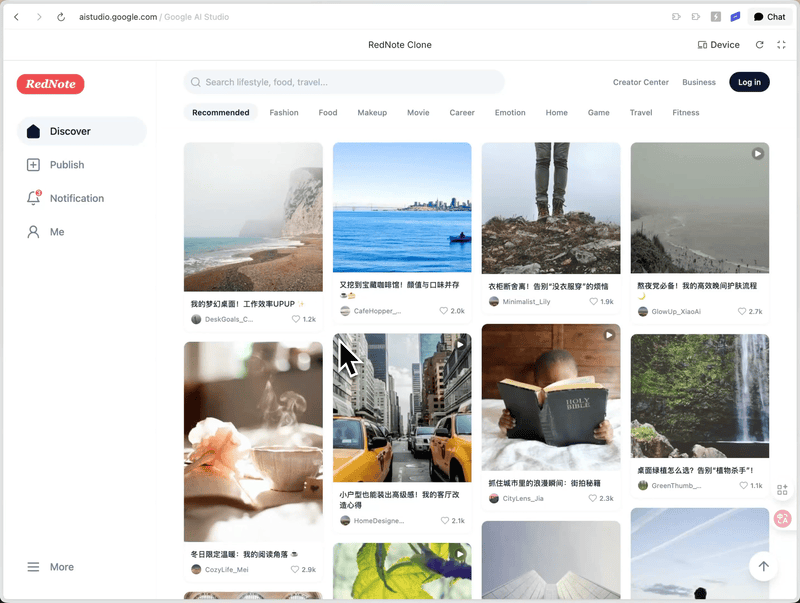This screenshot has height=603, width=800.
Task: Click the RedNote logo
Action: [x=50, y=84]
